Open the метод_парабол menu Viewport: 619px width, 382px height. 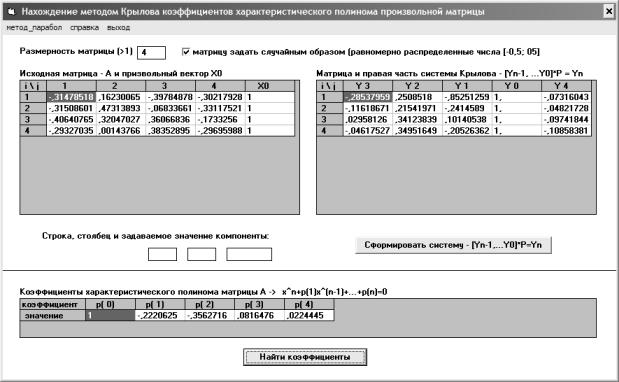click(x=34, y=28)
